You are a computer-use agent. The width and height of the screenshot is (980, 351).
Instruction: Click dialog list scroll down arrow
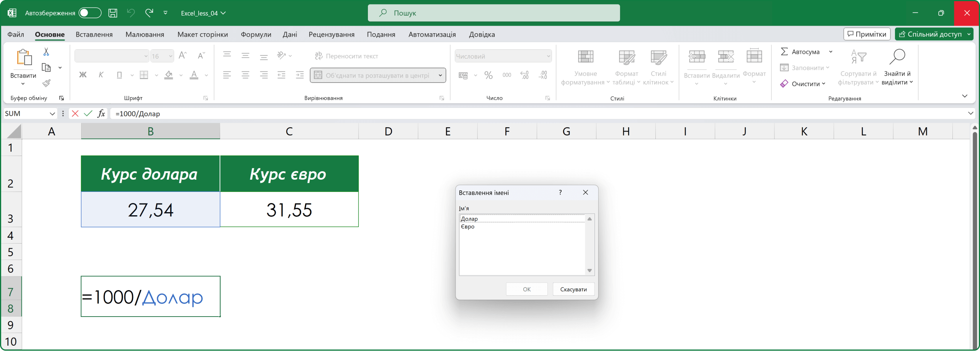[590, 271]
